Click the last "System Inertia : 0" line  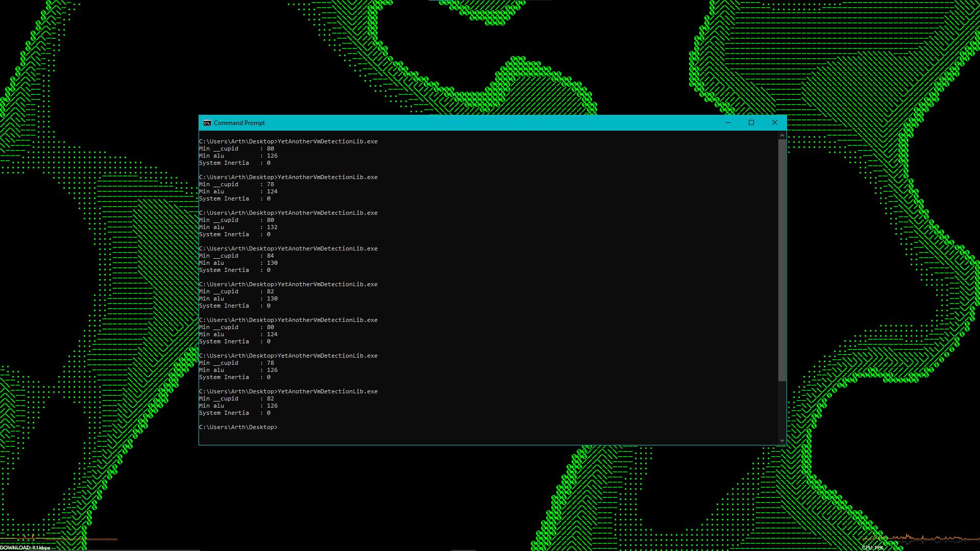235,413
